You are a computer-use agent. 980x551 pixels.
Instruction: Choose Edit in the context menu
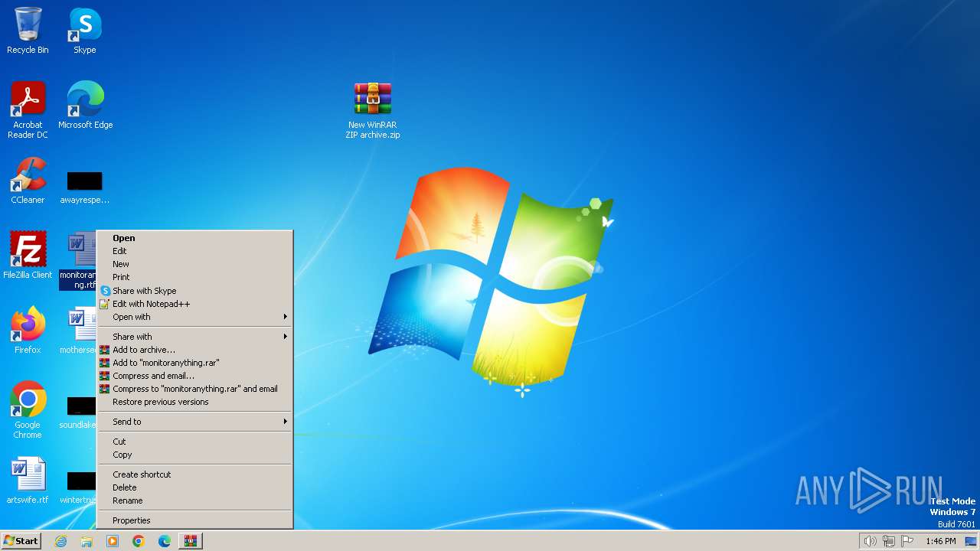click(195, 251)
